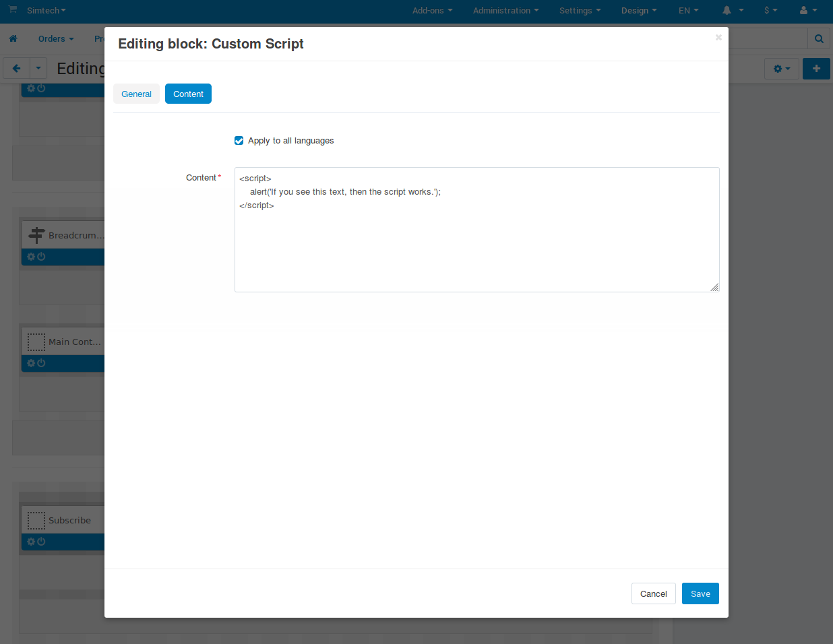Uncheck Apply to all languages
This screenshot has width=833, height=644.
(239, 141)
